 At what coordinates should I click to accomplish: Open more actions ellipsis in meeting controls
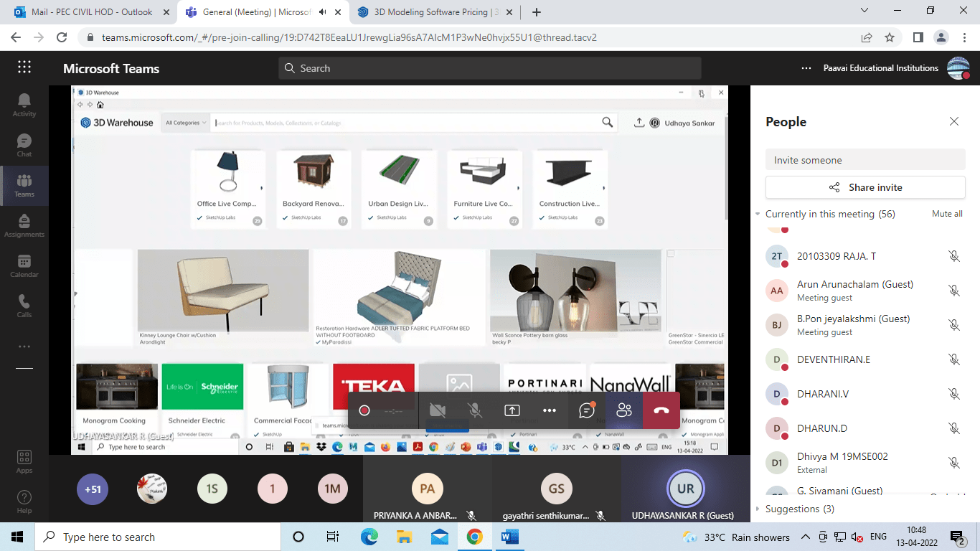(x=550, y=410)
